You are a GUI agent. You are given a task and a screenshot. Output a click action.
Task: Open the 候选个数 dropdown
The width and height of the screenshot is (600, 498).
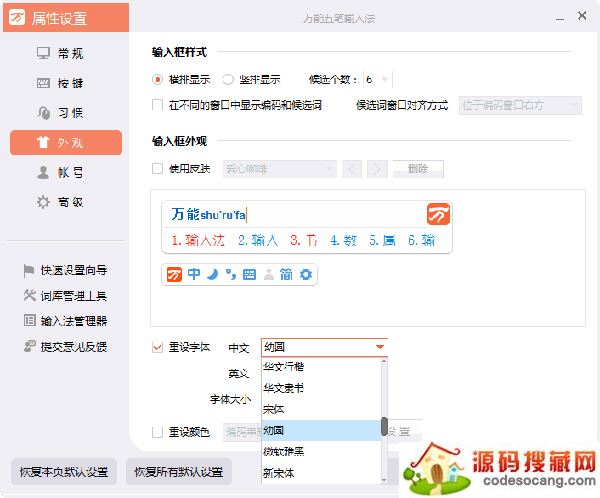tap(377, 79)
